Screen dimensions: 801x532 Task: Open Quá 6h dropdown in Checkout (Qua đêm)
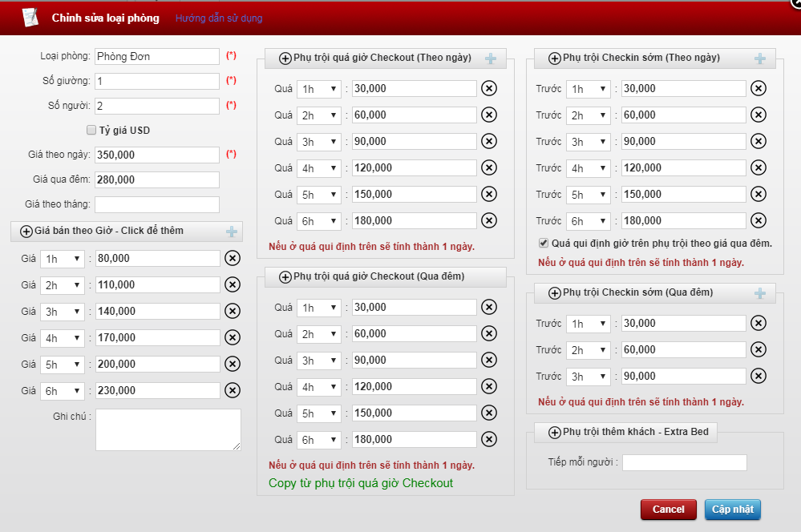click(319, 440)
